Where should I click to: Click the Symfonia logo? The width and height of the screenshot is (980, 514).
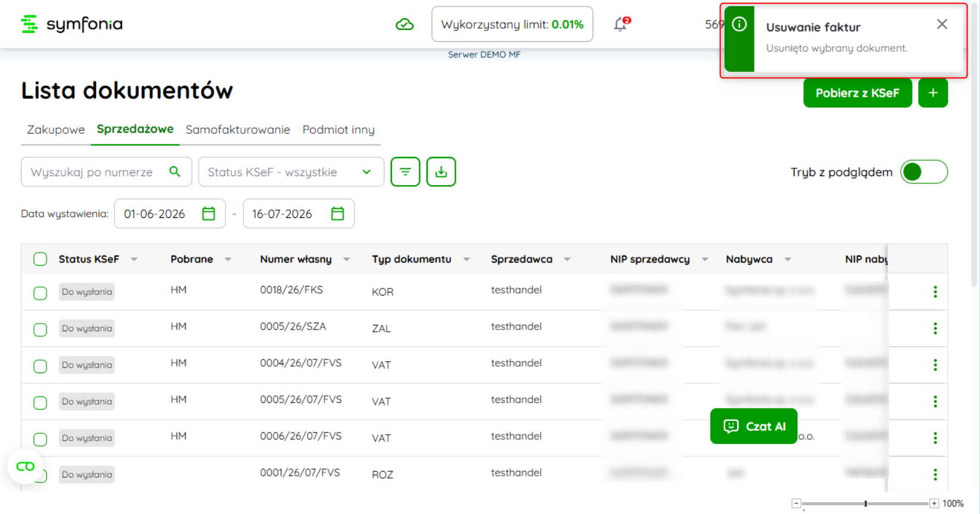(72, 24)
